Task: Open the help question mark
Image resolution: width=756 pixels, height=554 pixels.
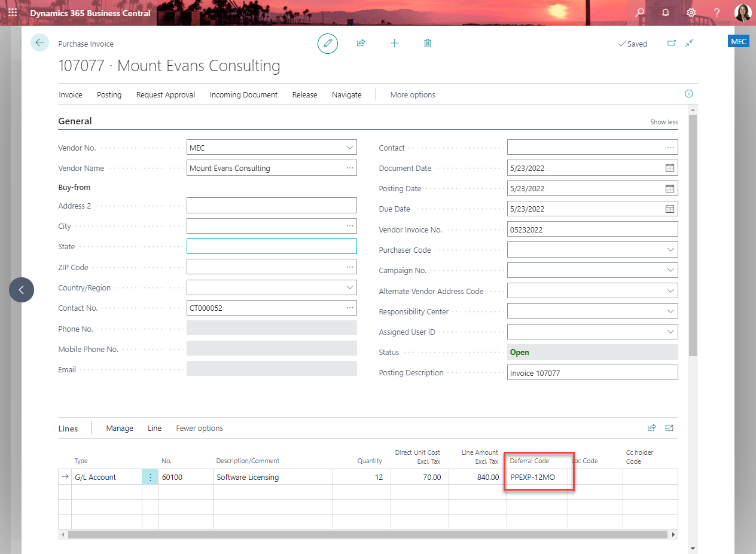Action: (x=717, y=13)
